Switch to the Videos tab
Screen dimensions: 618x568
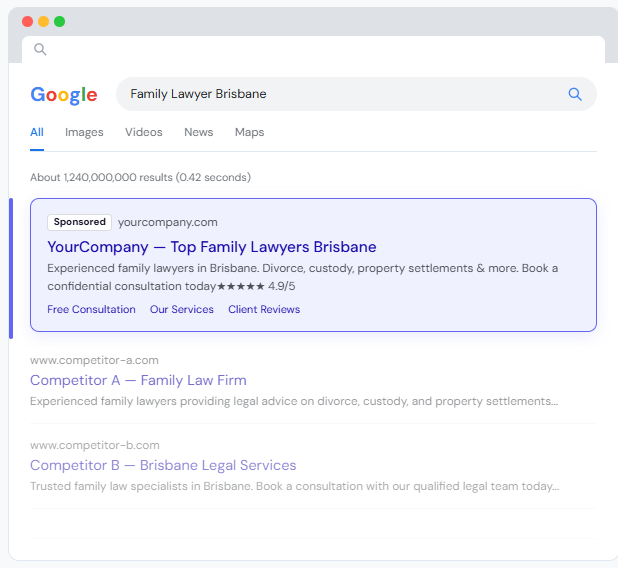[x=144, y=132]
